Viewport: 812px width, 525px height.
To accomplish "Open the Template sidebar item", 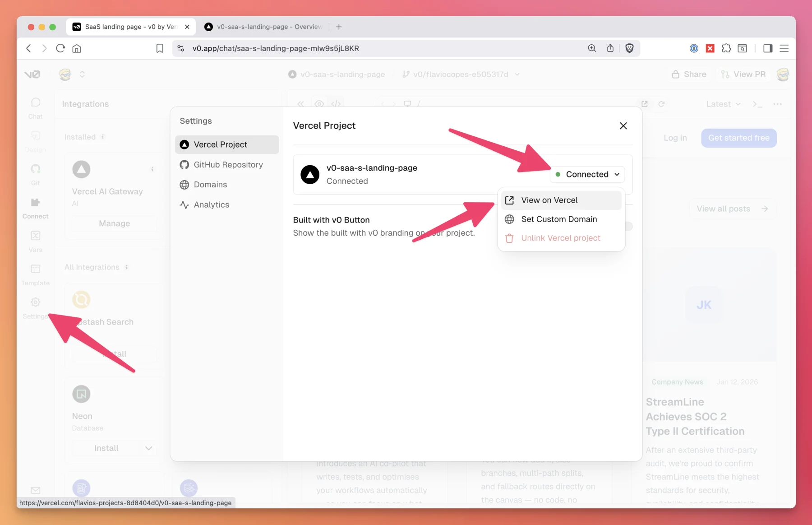I will tap(35, 275).
